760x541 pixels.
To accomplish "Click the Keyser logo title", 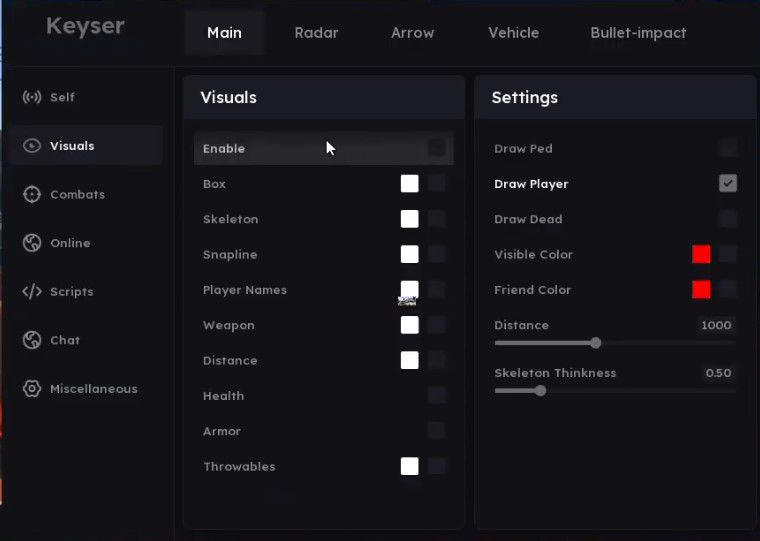I will pyautogui.click(x=85, y=27).
